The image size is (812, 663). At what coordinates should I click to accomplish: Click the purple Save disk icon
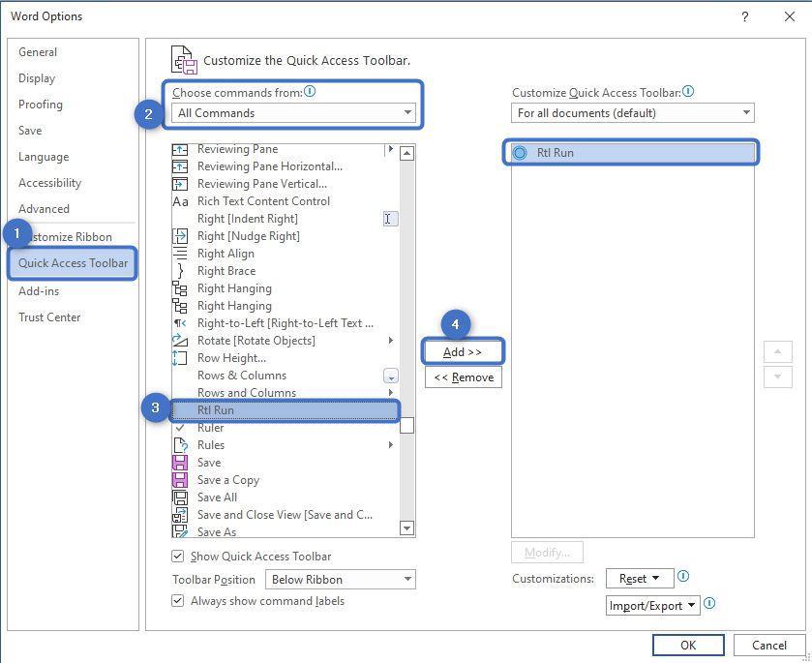[180, 463]
